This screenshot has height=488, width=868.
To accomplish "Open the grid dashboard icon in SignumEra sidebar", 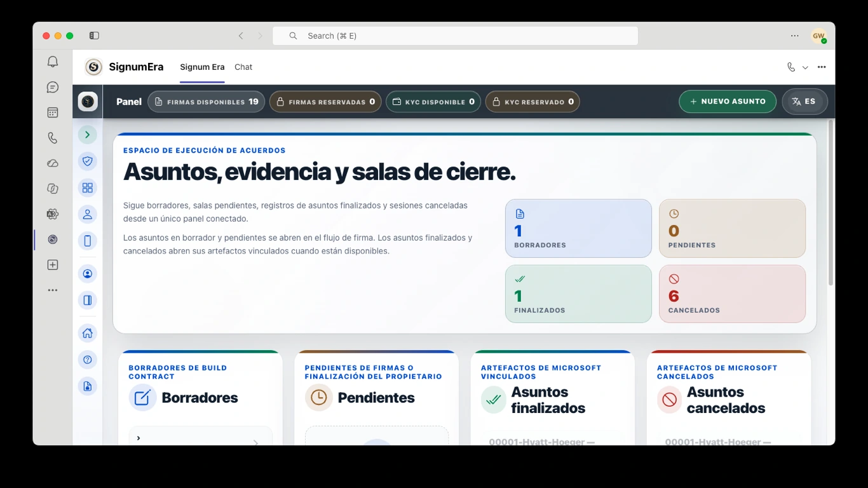I will (x=88, y=188).
